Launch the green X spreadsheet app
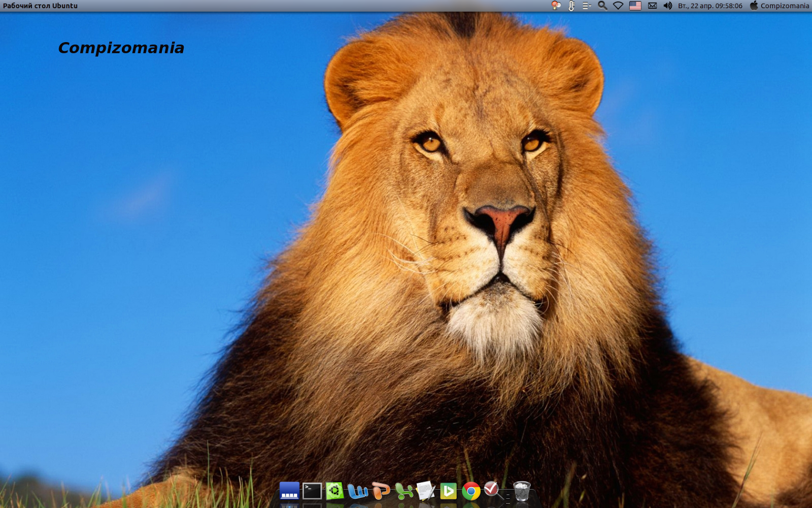812x508 pixels. tap(404, 491)
